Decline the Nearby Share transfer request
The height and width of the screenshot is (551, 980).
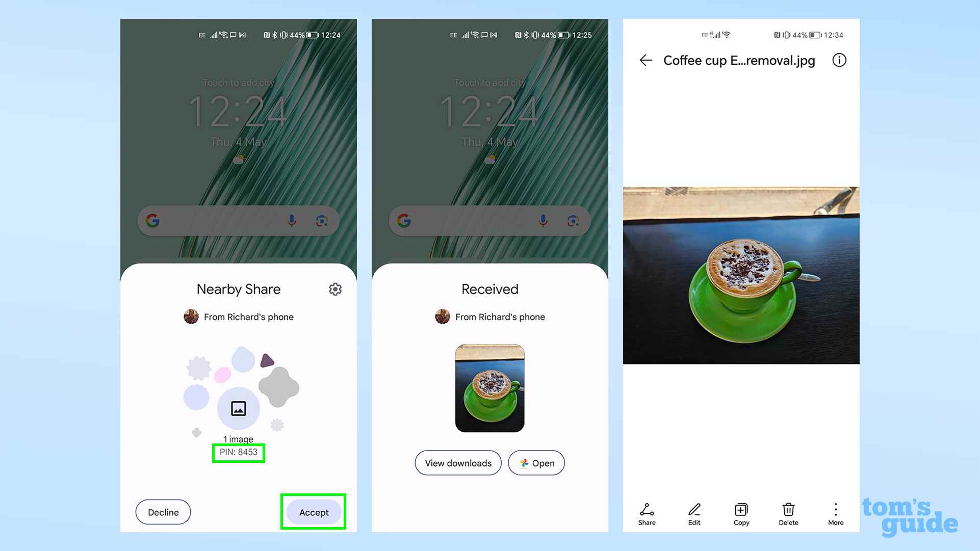163,512
